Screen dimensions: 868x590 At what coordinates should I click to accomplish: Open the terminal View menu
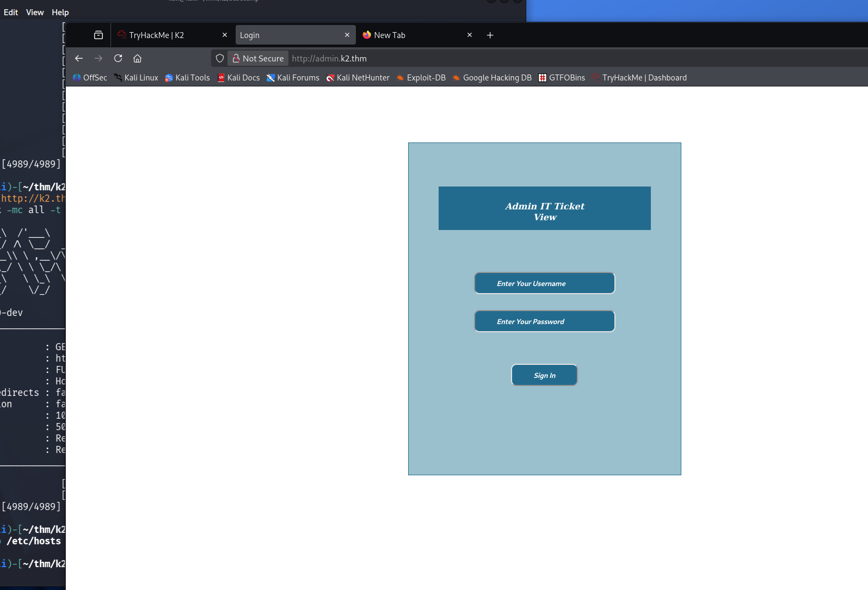tap(35, 12)
